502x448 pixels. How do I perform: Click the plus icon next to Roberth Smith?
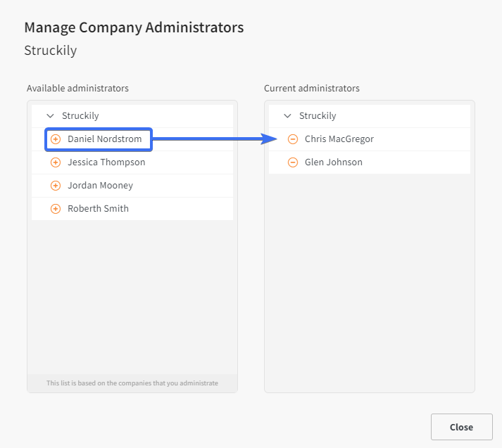coord(56,209)
